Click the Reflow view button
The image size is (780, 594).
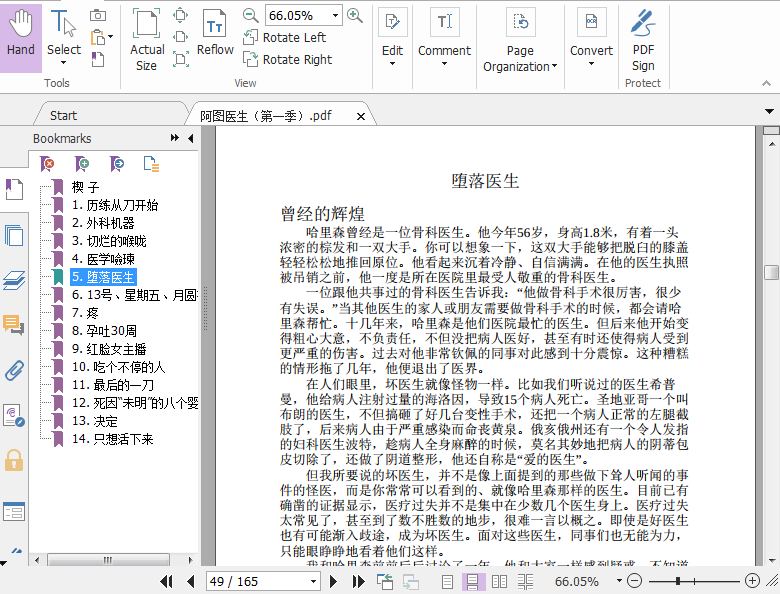tap(214, 37)
